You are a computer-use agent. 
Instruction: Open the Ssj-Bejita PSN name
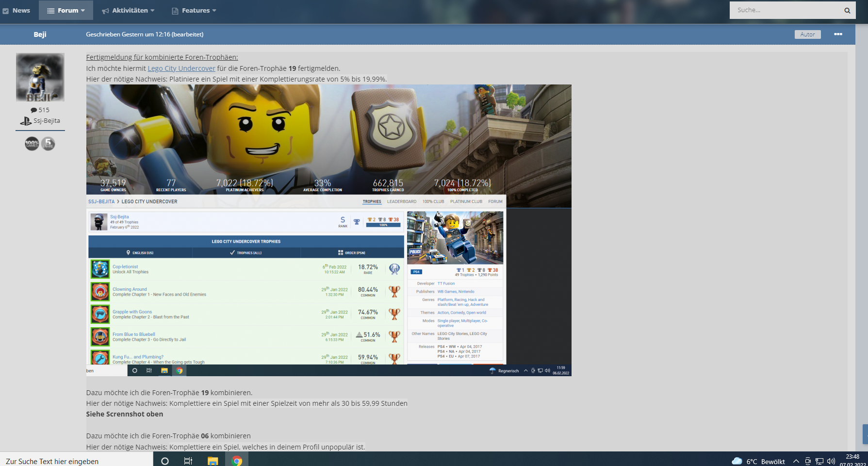click(47, 121)
